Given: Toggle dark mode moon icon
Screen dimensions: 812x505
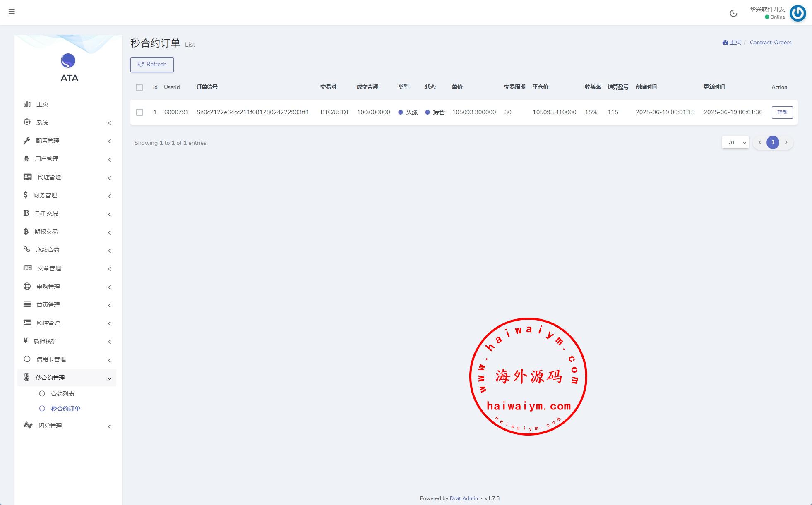Looking at the screenshot, I should click(x=733, y=13).
